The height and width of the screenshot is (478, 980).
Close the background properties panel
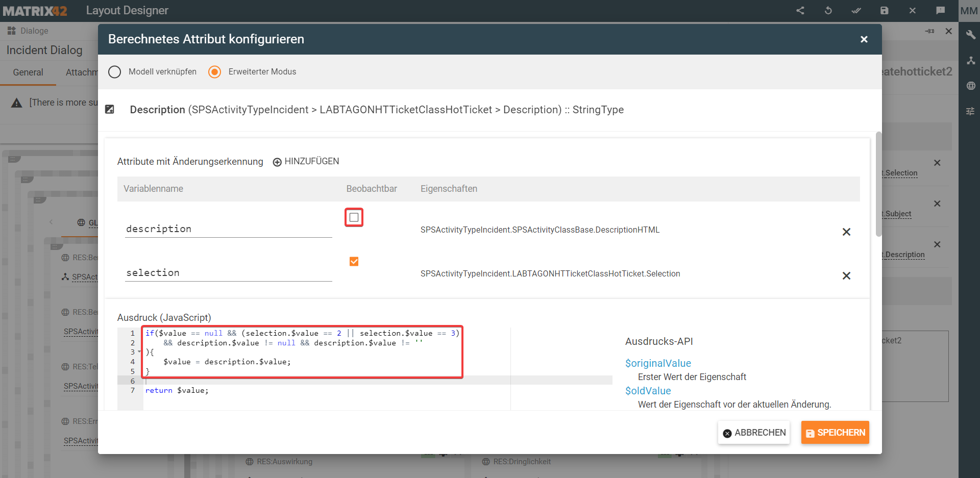(x=949, y=31)
